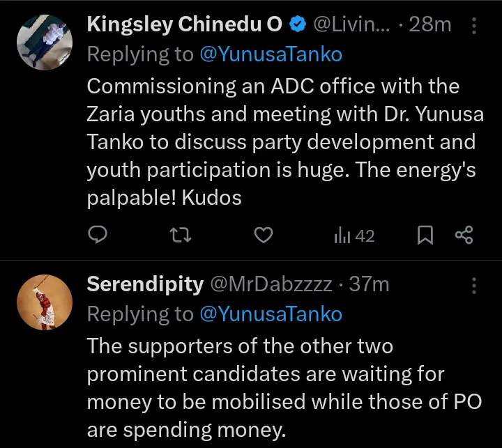Open more options for Kingsley's tweet
Screen dimensions: 502x448
[475, 26]
